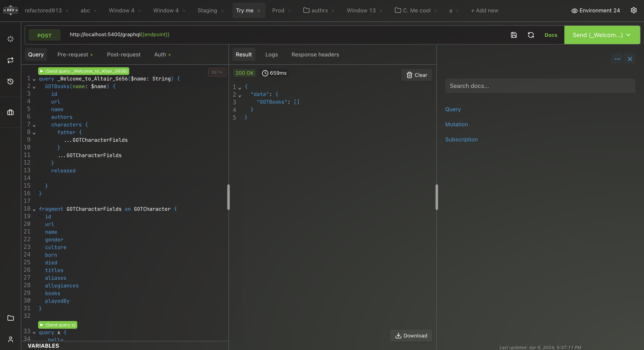The height and width of the screenshot is (350, 644).
Task: Click the 659ms response time indicator
Action: tap(274, 73)
